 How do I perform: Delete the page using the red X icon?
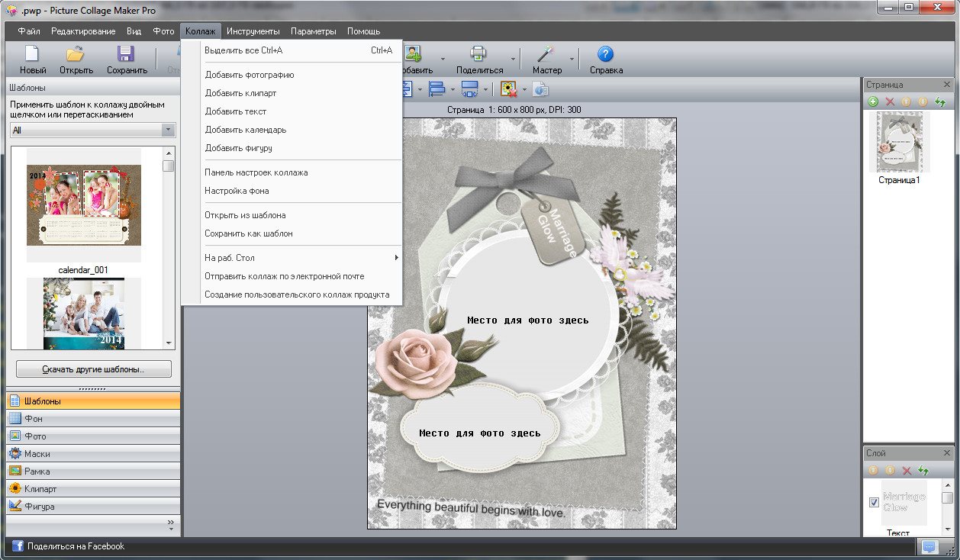coord(889,101)
